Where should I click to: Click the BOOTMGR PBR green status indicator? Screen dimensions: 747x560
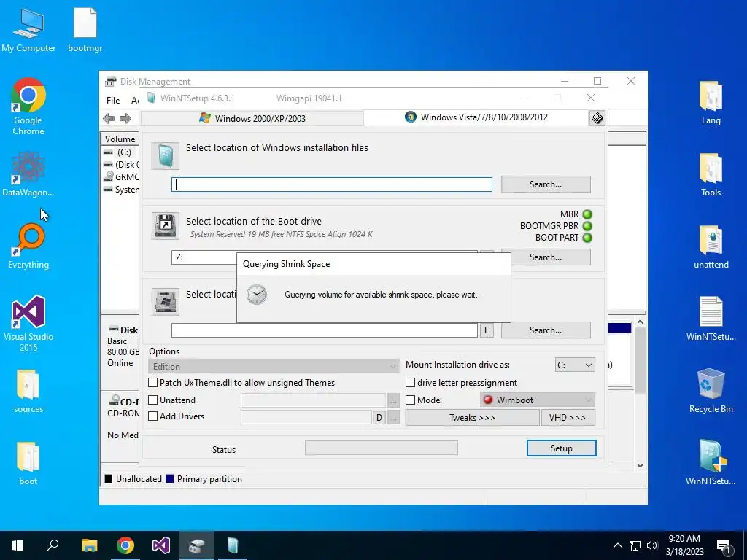click(x=587, y=226)
